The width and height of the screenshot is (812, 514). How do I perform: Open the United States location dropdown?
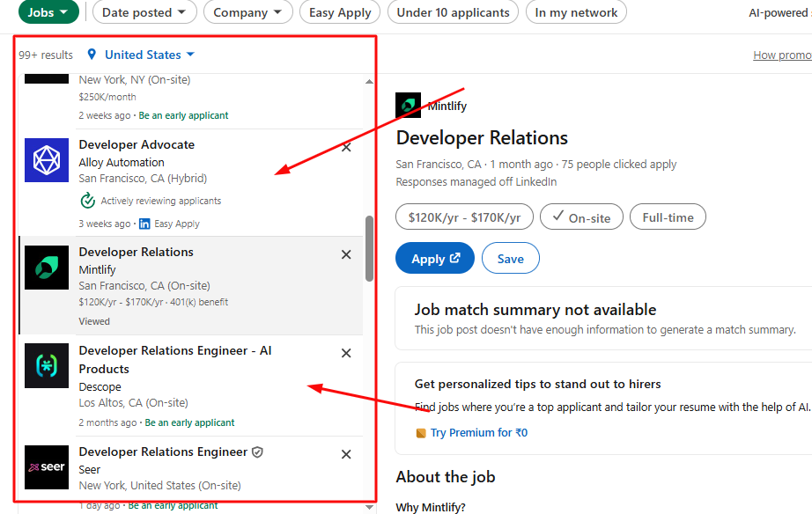point(149,55)
